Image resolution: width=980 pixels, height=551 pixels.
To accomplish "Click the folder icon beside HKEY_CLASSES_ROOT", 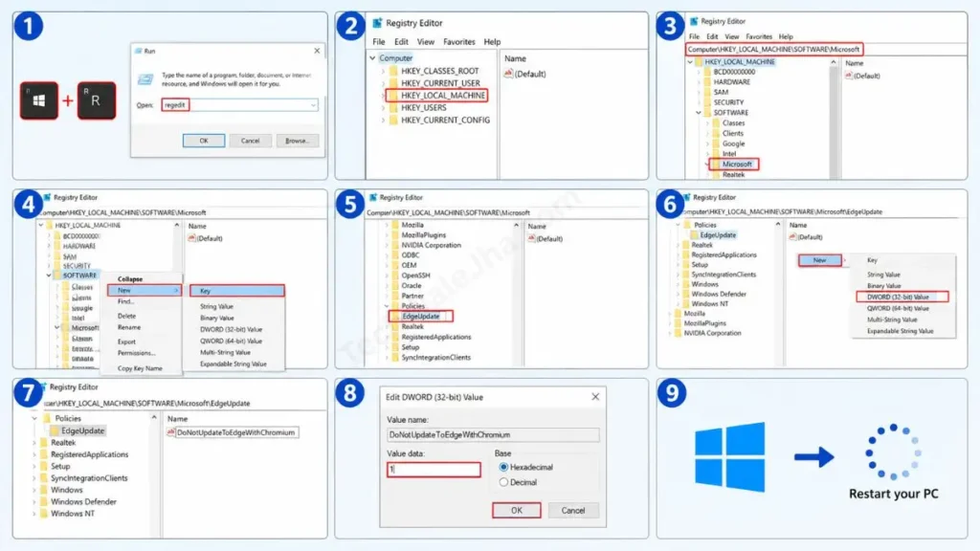I will pyautogui.click(x=393, y=71).
